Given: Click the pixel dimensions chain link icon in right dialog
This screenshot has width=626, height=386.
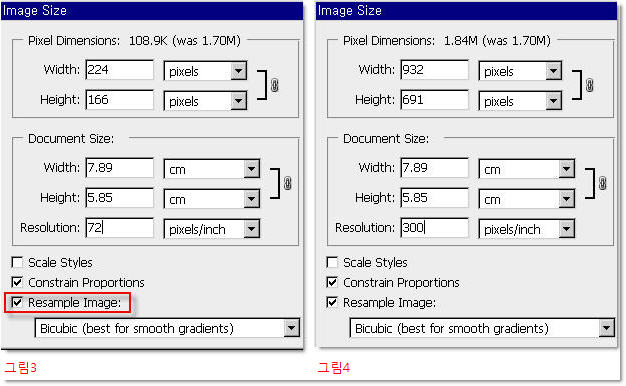Looking at the screenshot, I should (590, 85).
